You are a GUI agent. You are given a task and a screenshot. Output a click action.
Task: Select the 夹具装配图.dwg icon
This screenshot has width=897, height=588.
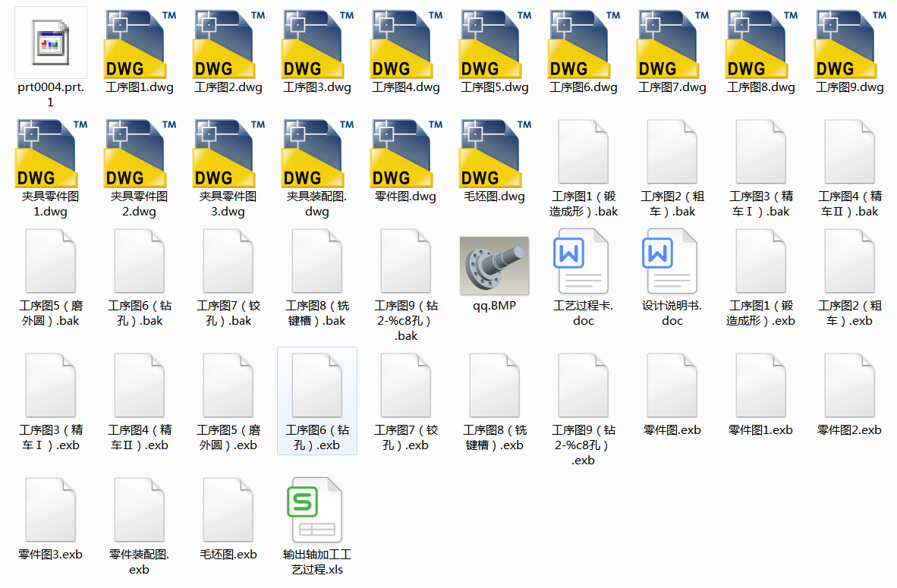pos(317,153)
